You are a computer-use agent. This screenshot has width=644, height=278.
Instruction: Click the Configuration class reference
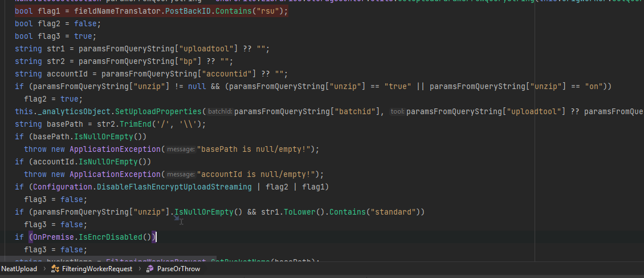point(63,187)
